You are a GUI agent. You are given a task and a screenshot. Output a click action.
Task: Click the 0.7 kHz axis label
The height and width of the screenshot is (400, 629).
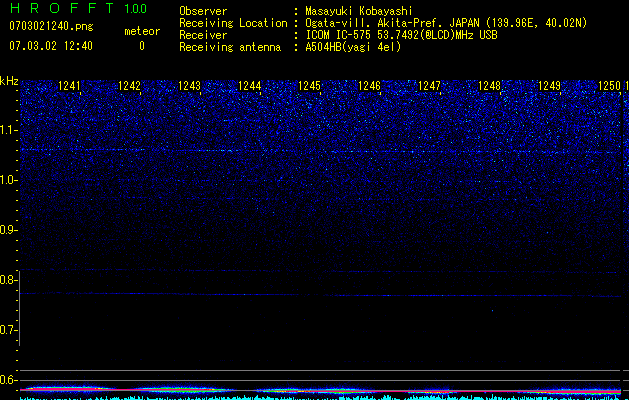tap(9, 330)
